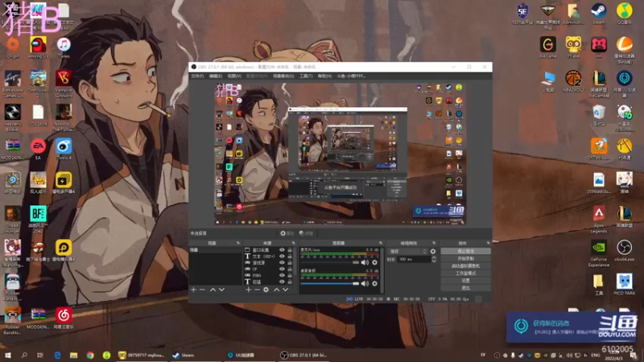Mute the microphone/Aux speaker icon
The width and height of the screenshot is (644, 362).
(365, 263)
